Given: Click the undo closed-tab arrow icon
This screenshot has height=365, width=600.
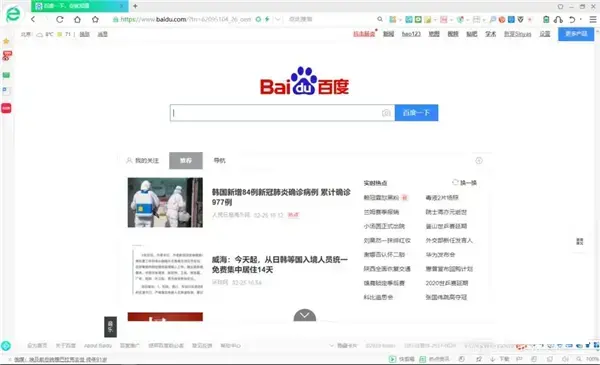Looking at the screenshot, I should [x=572, y=19].
